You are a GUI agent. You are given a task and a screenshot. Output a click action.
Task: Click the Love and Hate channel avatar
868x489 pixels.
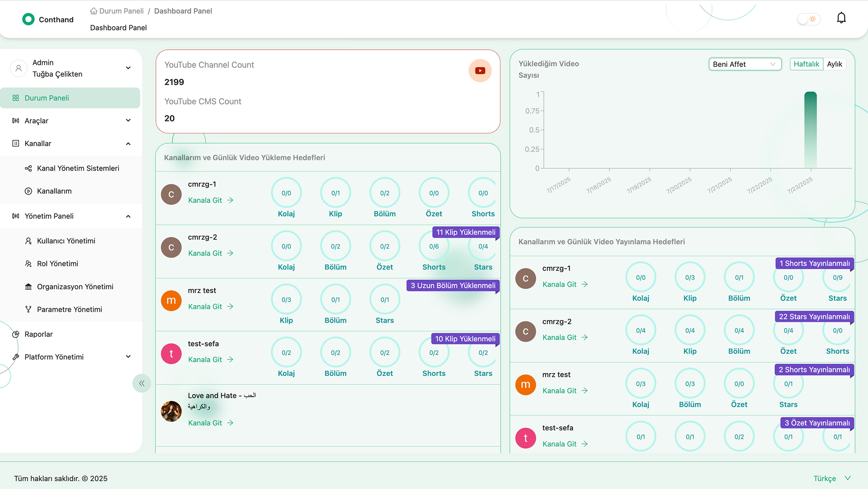(x=171, y=411)
